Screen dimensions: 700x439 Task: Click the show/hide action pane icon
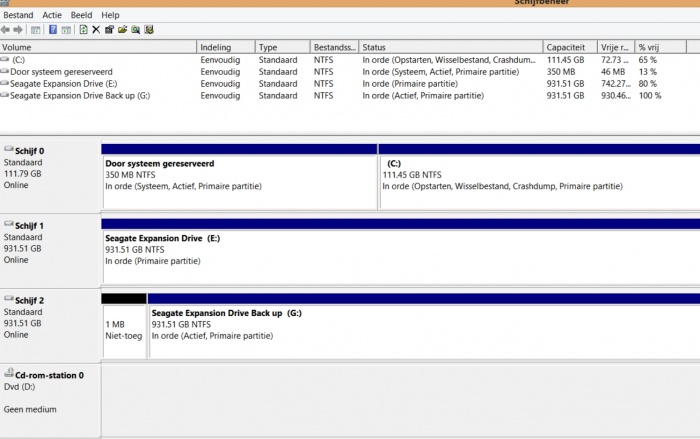tap(66, 30)
